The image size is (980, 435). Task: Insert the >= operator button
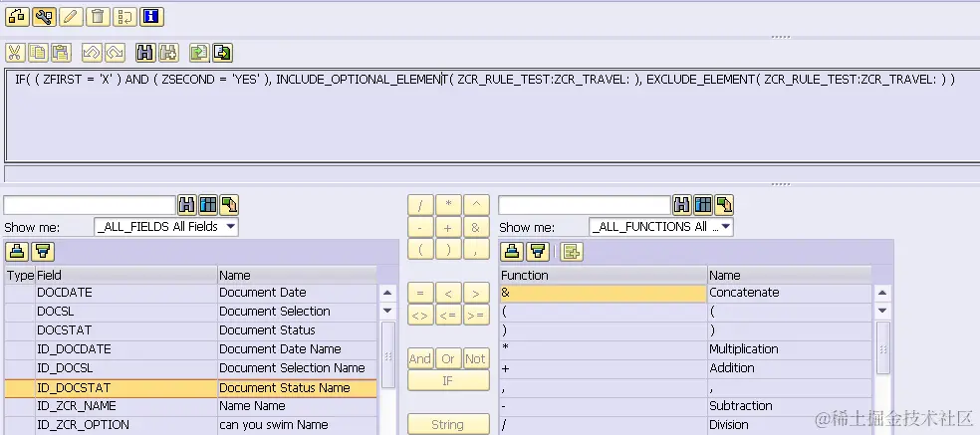476,315
